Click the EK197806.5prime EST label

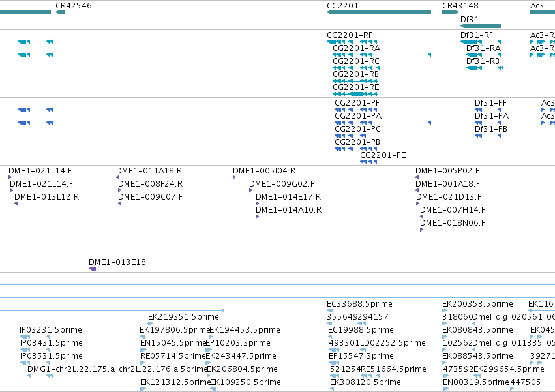tap(175, 330)
